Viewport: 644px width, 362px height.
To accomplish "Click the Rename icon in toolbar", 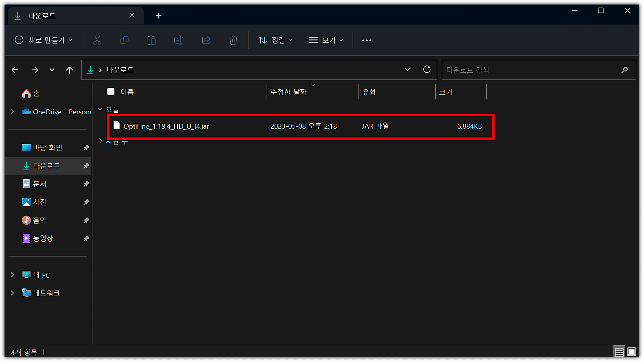I will click(179, 40).
